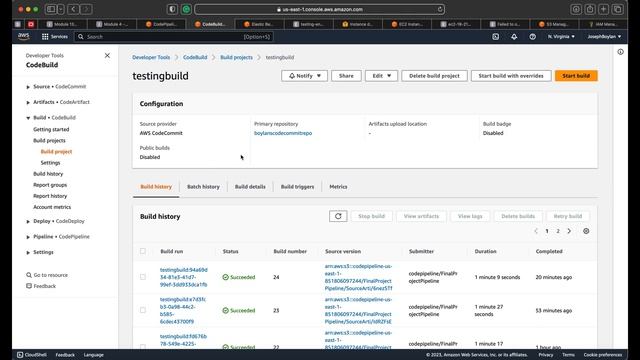The image size is (640, 360).
Task: Check the box for build number 23
Action: point(143,310)
